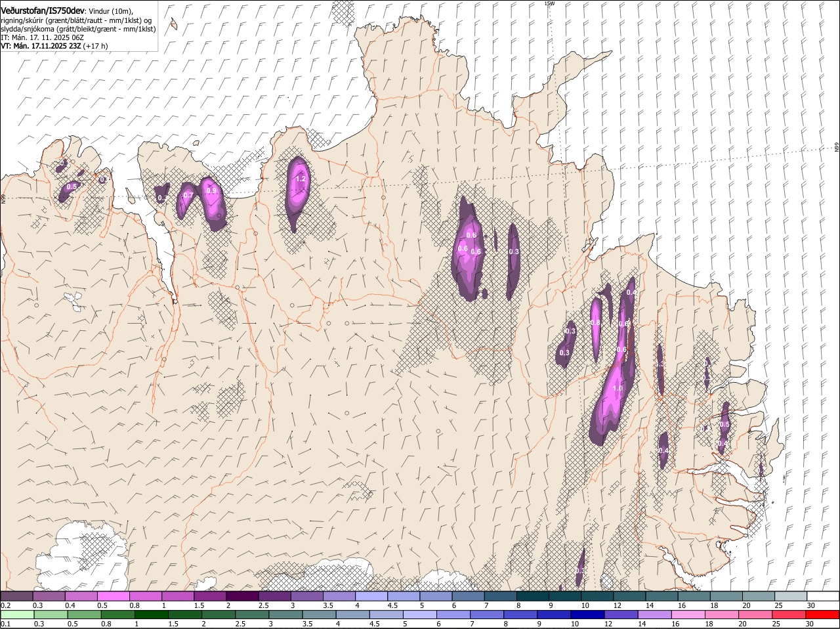The image size is (840, 629).
Task: Click light lavender top legend swatch between 4 and 4.5
Action: point(371,596)
